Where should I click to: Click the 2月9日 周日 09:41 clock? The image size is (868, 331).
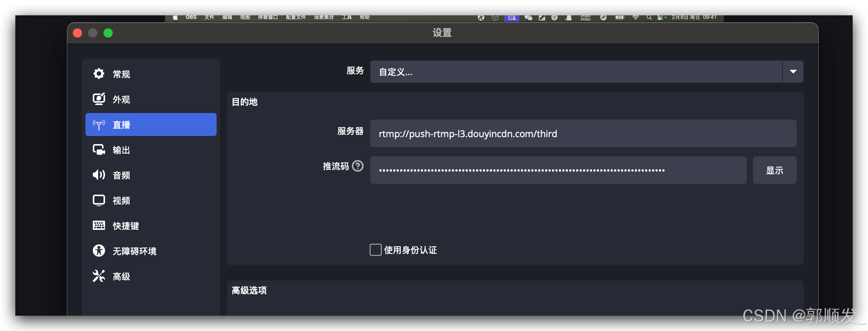(694, 17)
